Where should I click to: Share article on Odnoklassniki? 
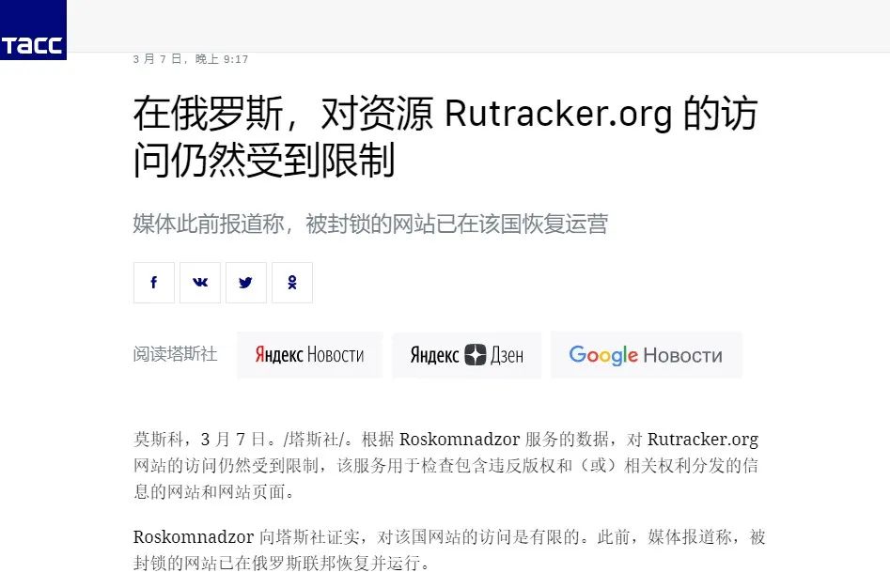291,283
